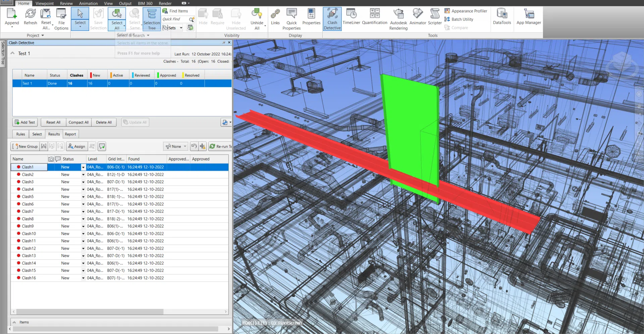The height and width of the screenshot is (334, 644).
Task: Launch the TimeLiner tool
Action: 351,17
